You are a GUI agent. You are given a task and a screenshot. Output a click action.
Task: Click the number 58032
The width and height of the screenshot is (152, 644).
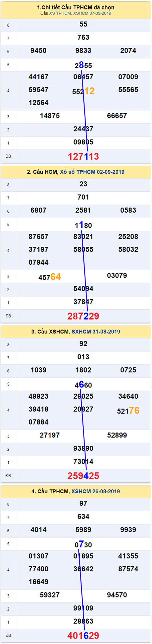[x=128, y=250]
